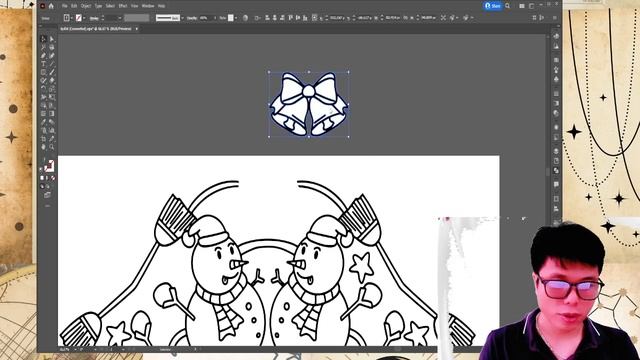Enable Draw Normal mode in the toolbar
This screenshot has width=640, height=360.
click(x=42, y=187)
